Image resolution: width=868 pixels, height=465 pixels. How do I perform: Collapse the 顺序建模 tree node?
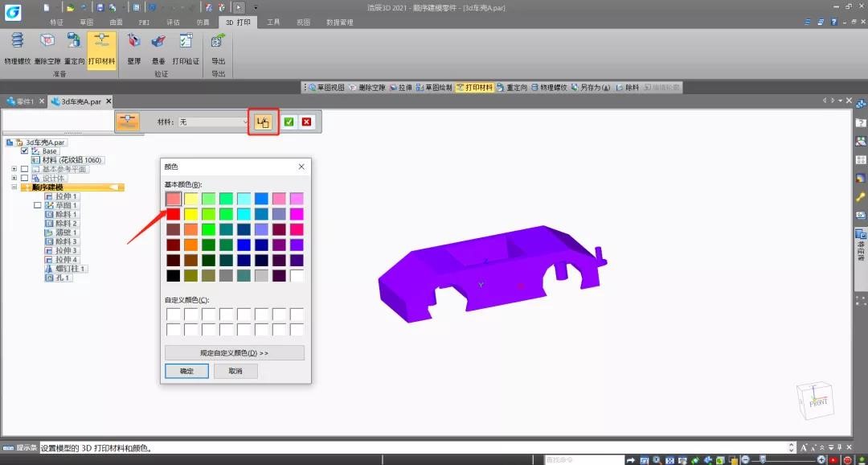[x=14, y=187]
